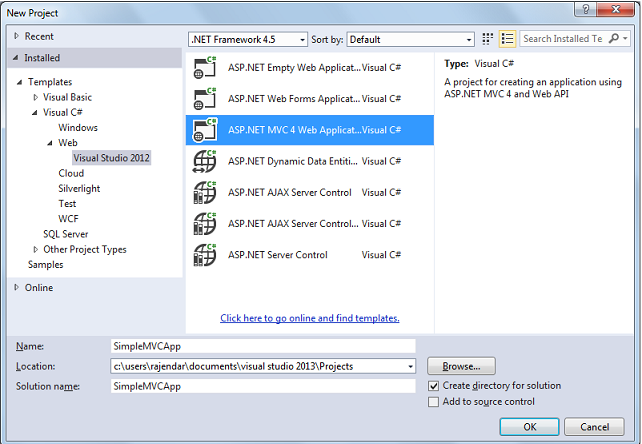Click the go online and find templates link
The width and height of the screenshot is (642, 444).
click(x=310, y=318)
